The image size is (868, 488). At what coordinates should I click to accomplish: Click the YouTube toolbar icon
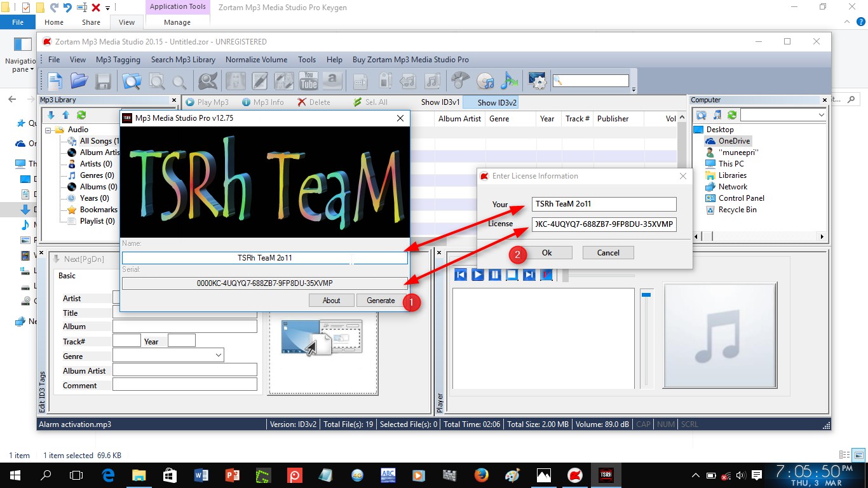point(309,81)
